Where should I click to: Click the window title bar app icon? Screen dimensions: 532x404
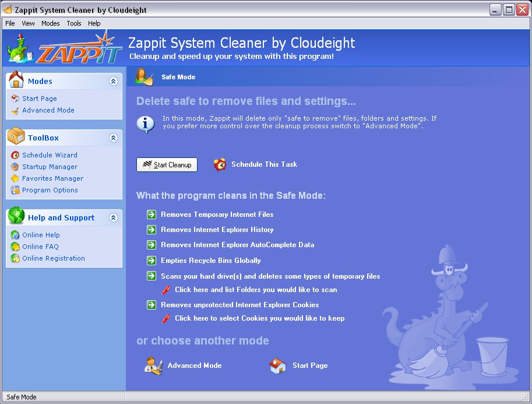[x=8, y=9]
